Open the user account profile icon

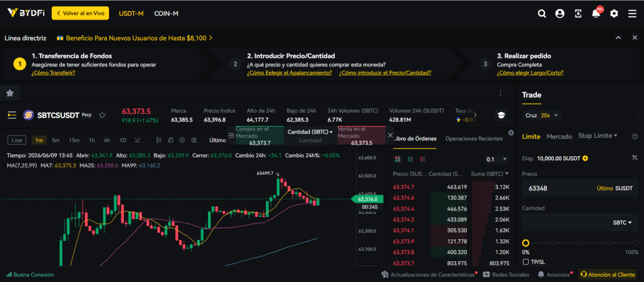[x=560, y=14]
